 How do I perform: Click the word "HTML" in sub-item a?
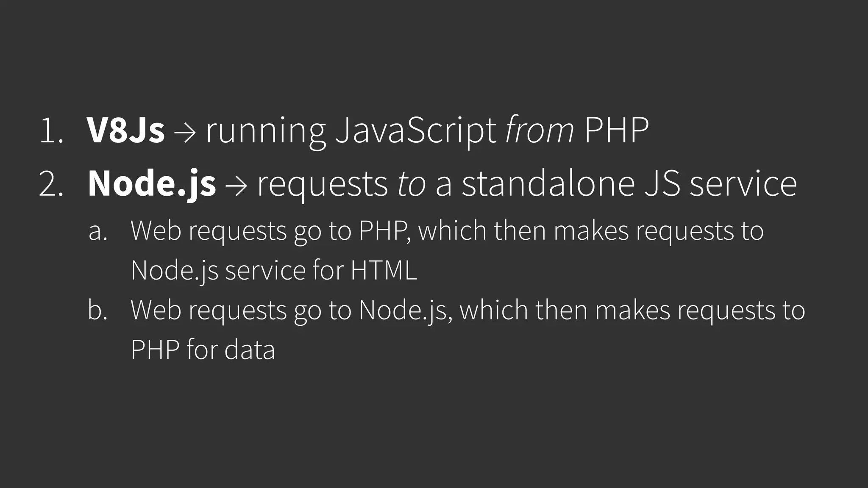coord(384,270)
